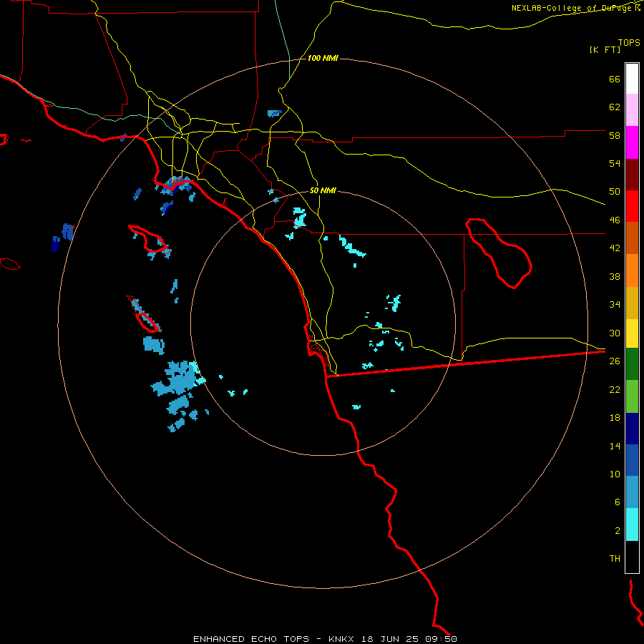This screenshot has width=644, height=644.
Task: Click the "34" legend value
Action: [x=615, y=305]
